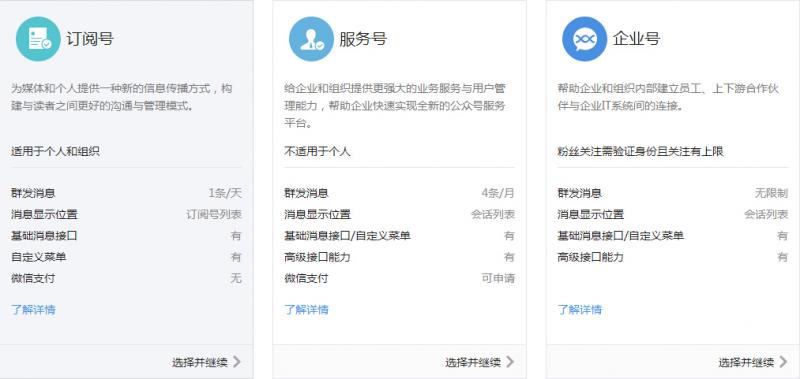Select the 订阅号 heading title
The height and width of the screenshot is (379, 800).
(x=90, y=39)
